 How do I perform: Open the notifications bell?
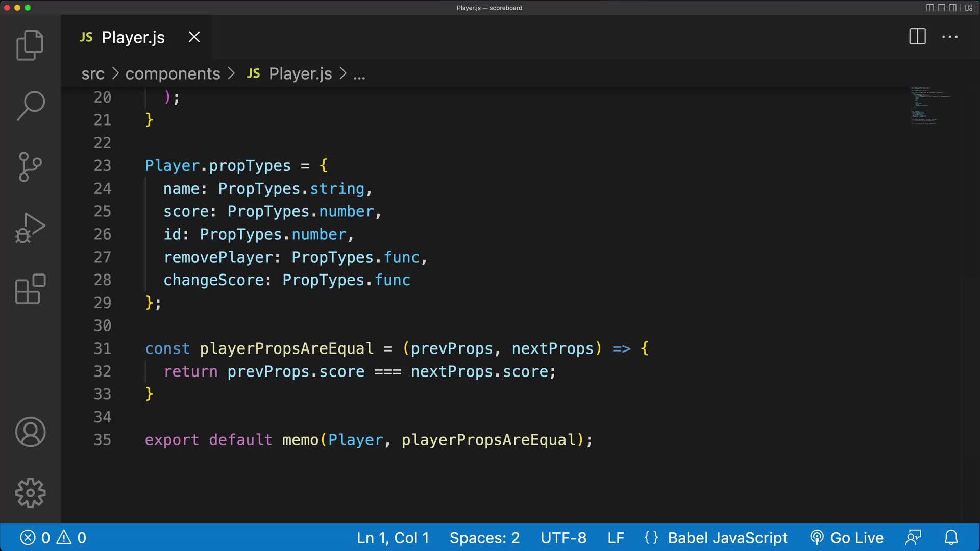951,537
